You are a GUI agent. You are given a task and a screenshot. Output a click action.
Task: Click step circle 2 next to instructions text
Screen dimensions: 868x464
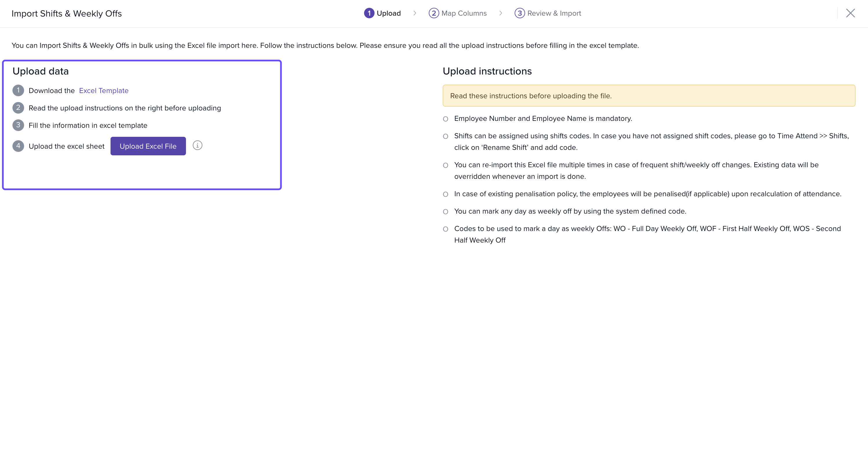click(x=19, y=108)
